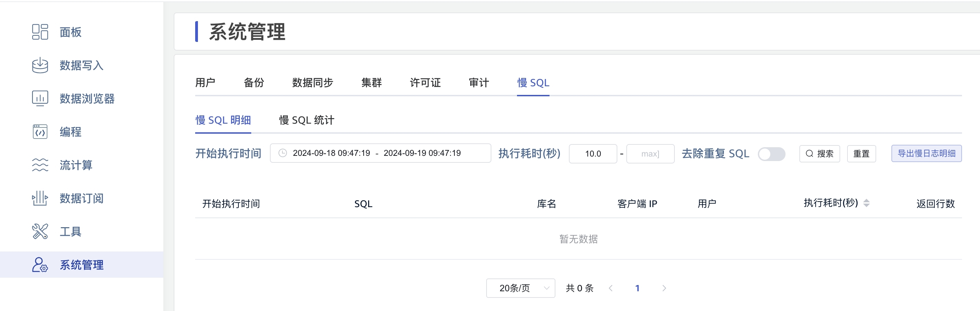Click the programming code icon
This screenshot has height=311, width=980.
pos(40,132)
